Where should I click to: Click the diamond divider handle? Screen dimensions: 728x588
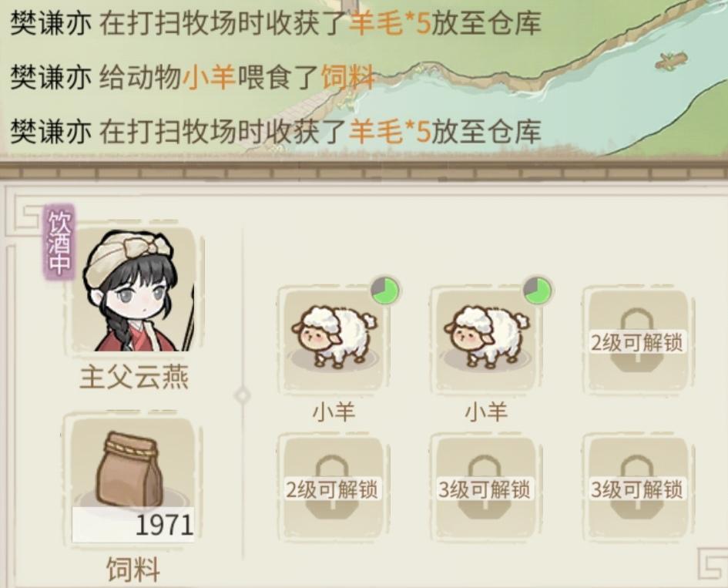point(243,395)
